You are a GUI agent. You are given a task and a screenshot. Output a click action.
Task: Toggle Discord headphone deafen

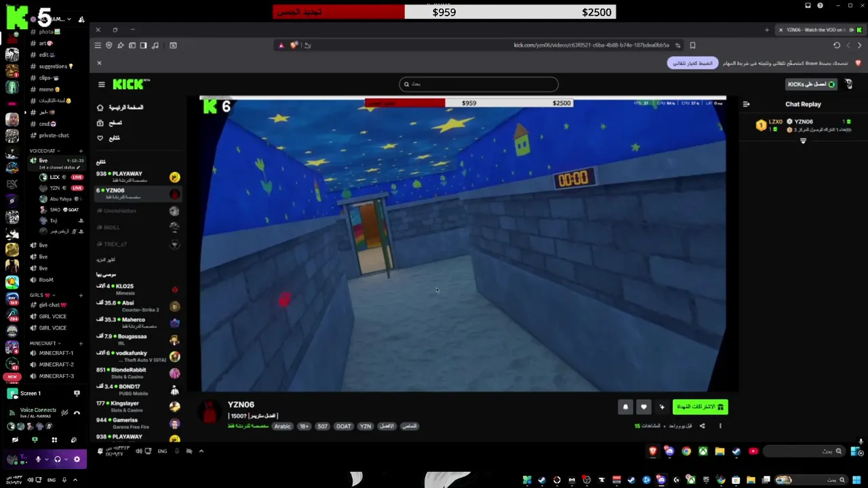pyautogui.click(x=58, y=460)
